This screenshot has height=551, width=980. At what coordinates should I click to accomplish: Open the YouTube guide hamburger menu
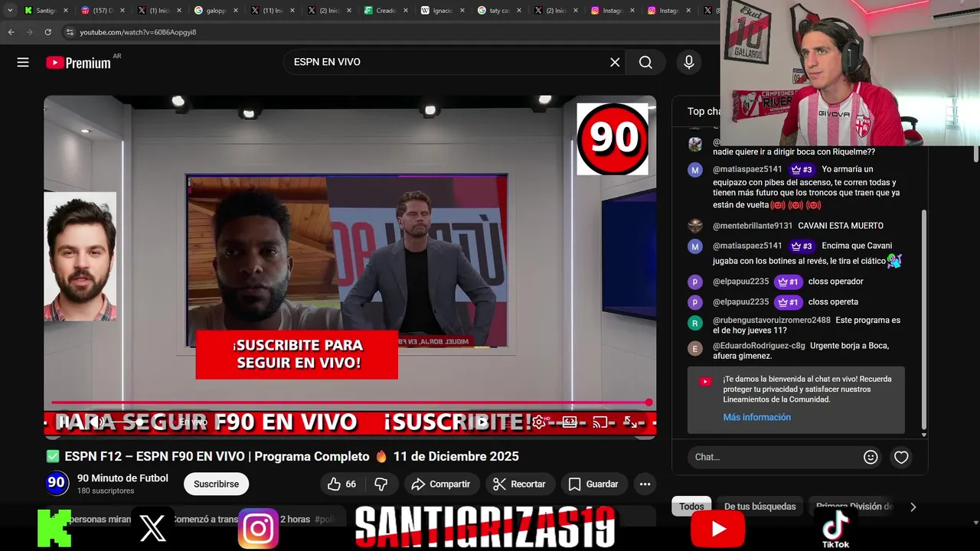pos(23,63)
